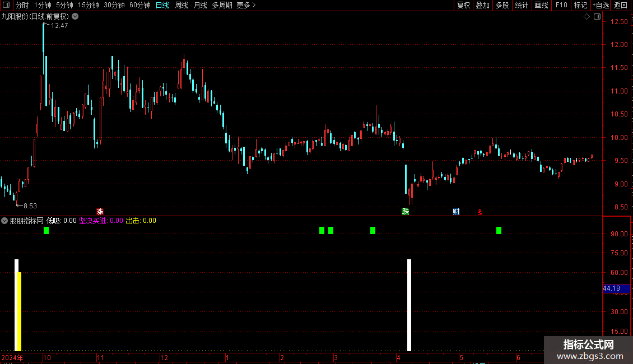Open the 复权 adjustment option

[x=463, y=5]
